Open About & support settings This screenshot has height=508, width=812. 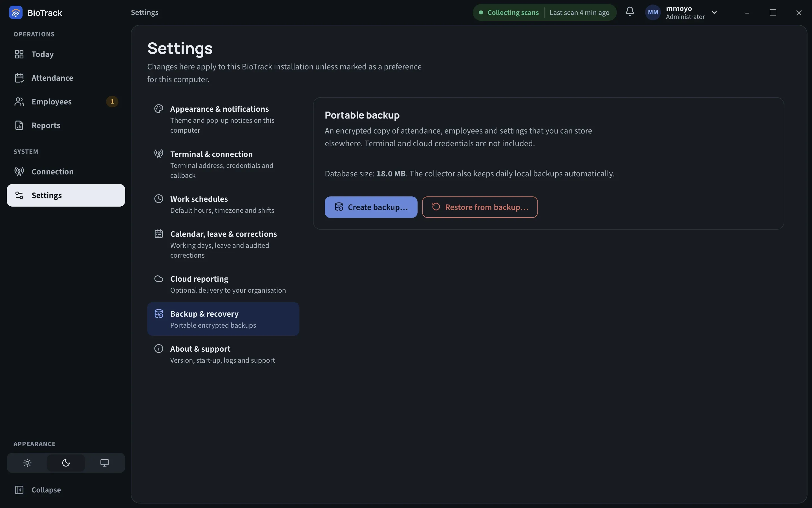pos(223,354)
